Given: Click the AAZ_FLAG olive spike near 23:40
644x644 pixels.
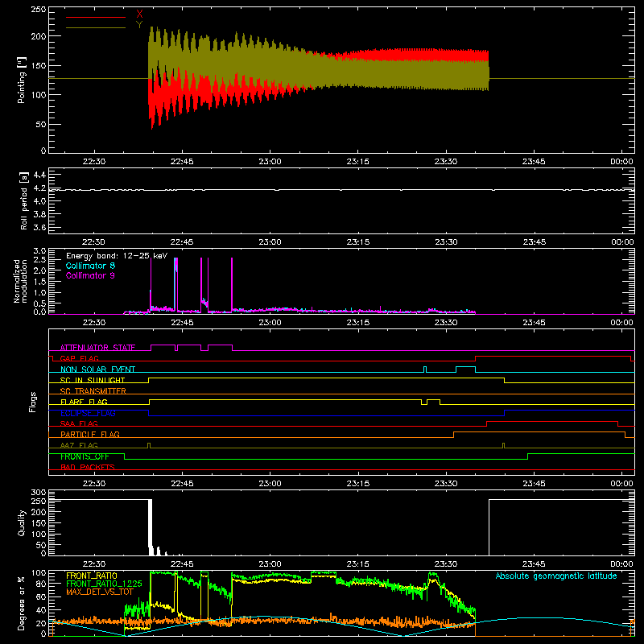Looking at the screenshot, I should point(504,446).
